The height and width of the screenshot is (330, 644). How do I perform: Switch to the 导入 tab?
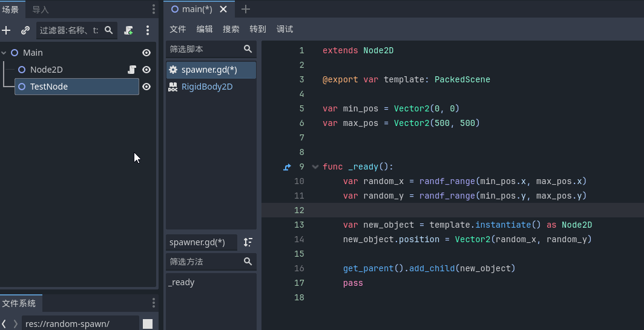41,10
